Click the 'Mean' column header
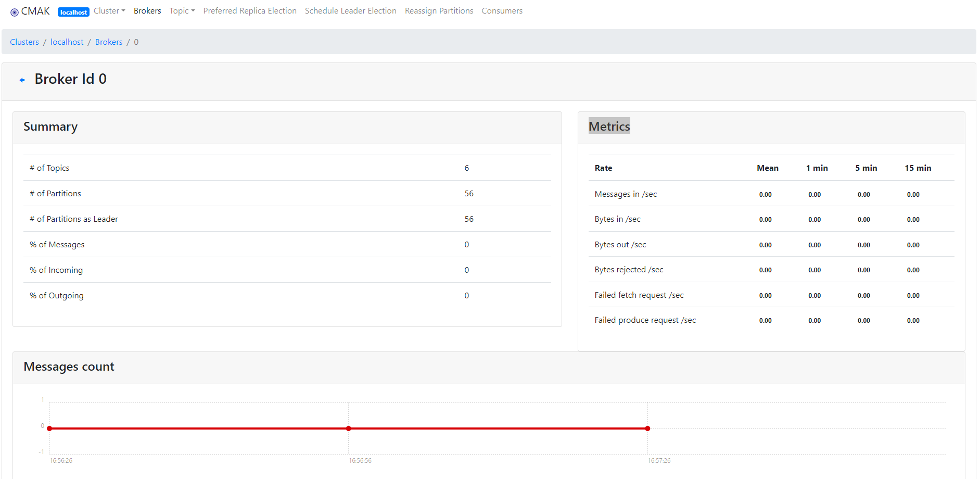 point(768,168)
